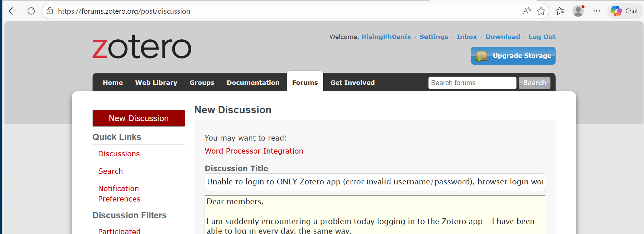Click the Quick Links heading
Image resolution: width=644 pixels, height=234 pixels.
tap(117, 137)
